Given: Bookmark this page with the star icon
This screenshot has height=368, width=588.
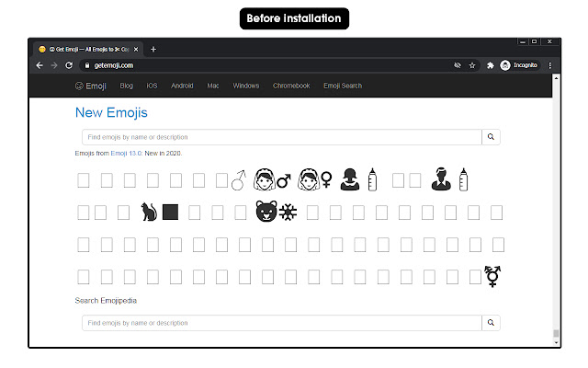Looking at the screenshot, I should point(472,65).
